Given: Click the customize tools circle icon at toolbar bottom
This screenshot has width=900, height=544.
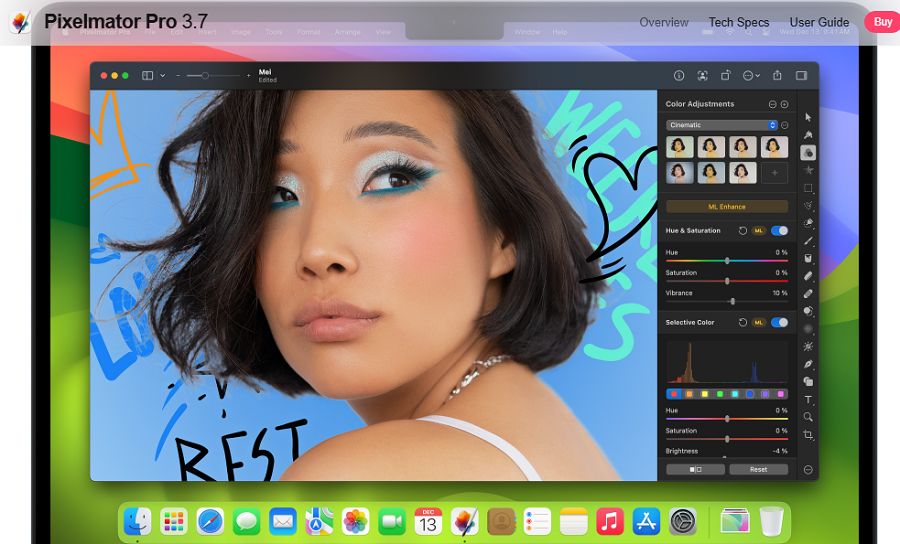Looking at the screenshot, I should pyautogui.click(x=808, y=469).
